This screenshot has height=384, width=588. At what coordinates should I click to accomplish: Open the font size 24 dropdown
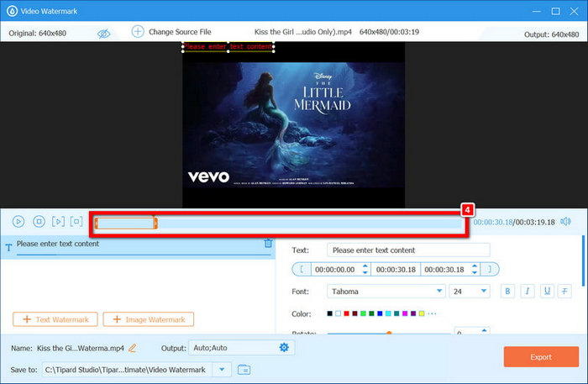coord(470,292)
